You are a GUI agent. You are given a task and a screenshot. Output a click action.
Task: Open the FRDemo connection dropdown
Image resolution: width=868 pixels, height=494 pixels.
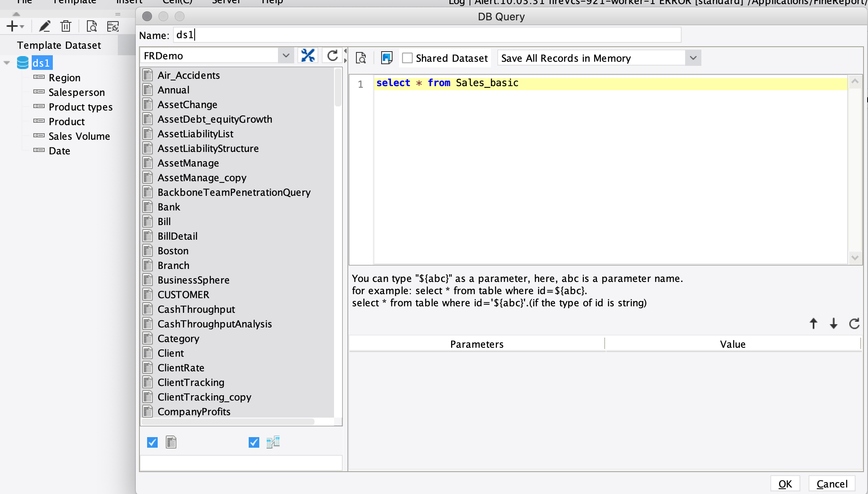286,56
